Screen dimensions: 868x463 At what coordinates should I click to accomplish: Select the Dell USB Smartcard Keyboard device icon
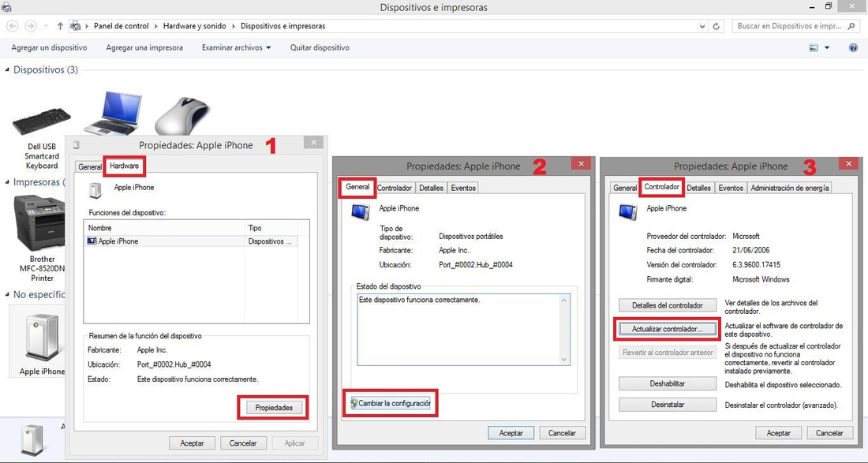pyautogui.click(x=42, y=122)
